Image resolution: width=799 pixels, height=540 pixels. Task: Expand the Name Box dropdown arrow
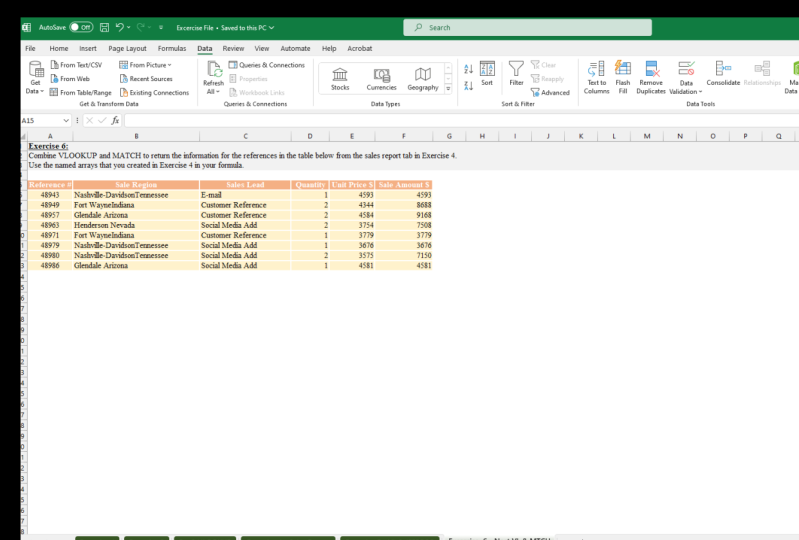(x=66, y=120)
